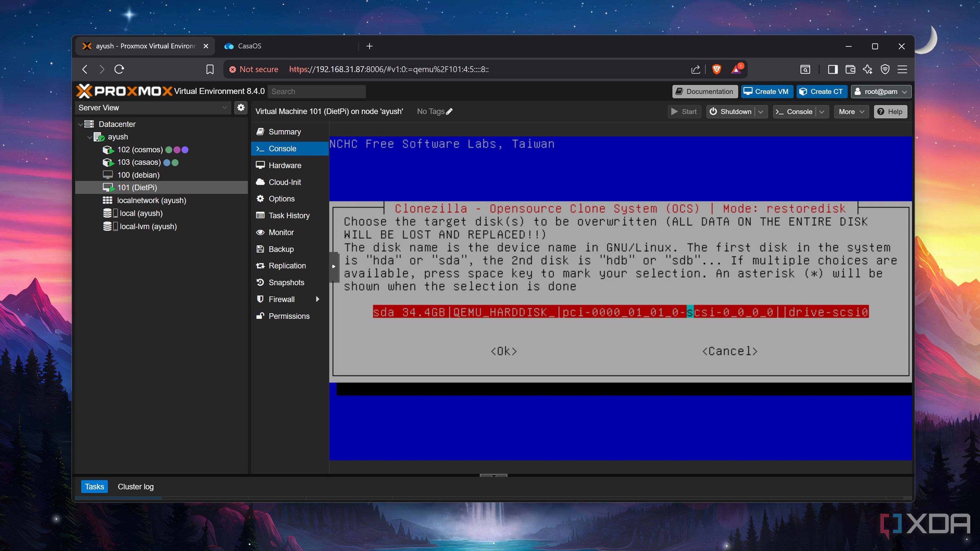Open the Shutdown dropdown arrow

click(x=761, y=112)
